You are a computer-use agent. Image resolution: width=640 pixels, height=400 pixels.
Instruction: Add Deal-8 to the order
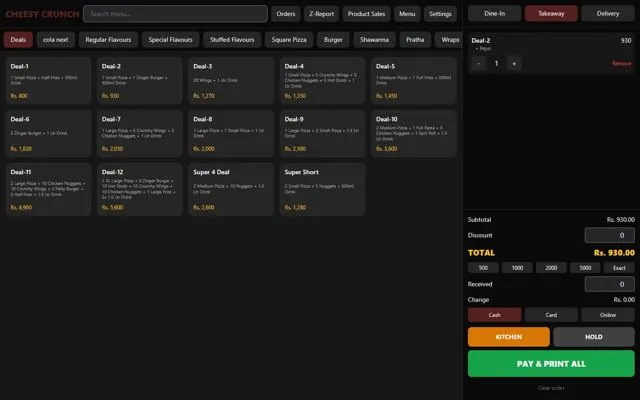click(231, 133)
